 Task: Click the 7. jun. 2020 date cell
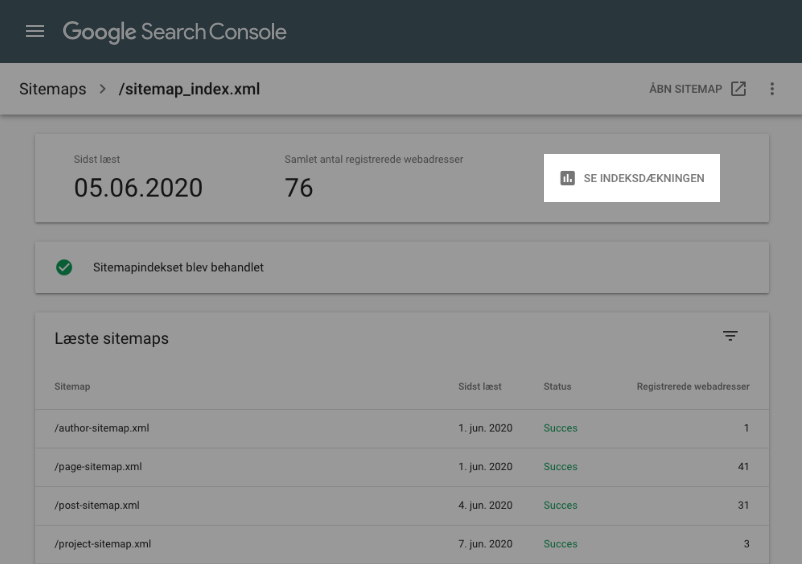pyautogui.click(x=485, y=544)
